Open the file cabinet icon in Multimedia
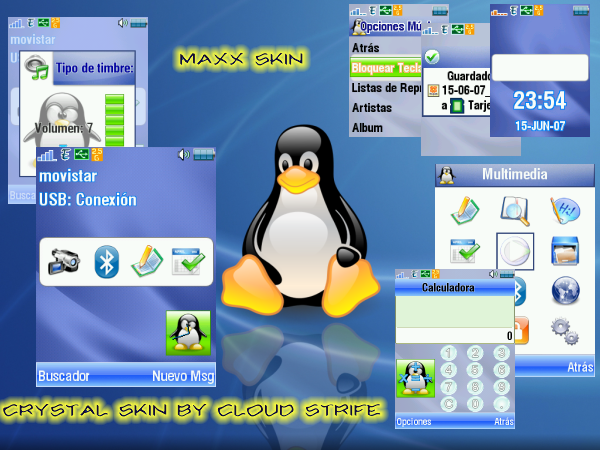The image size is (600, 450). click(565, 251)
